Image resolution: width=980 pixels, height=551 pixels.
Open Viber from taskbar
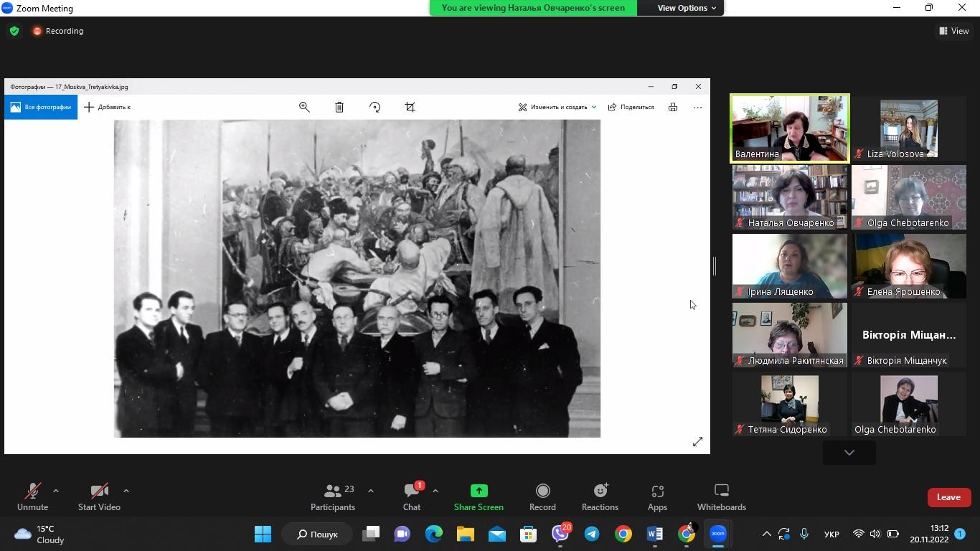point(560,534)
